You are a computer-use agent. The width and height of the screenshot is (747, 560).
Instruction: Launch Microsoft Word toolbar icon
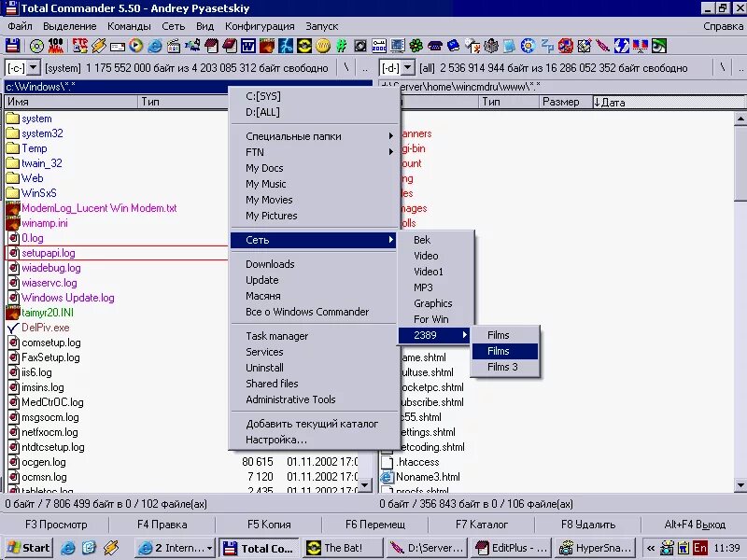click(248, 46)
